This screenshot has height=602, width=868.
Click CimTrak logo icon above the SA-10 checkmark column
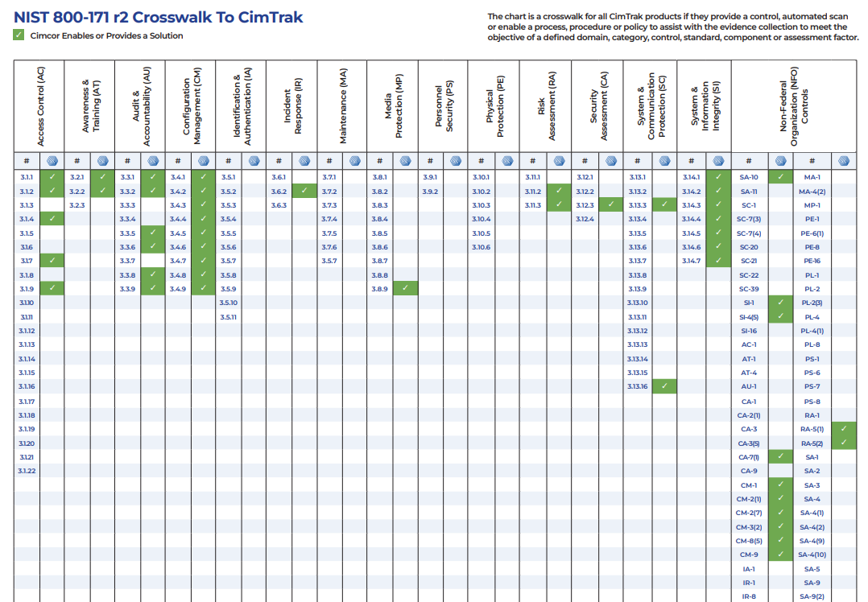tap(780, 161)
